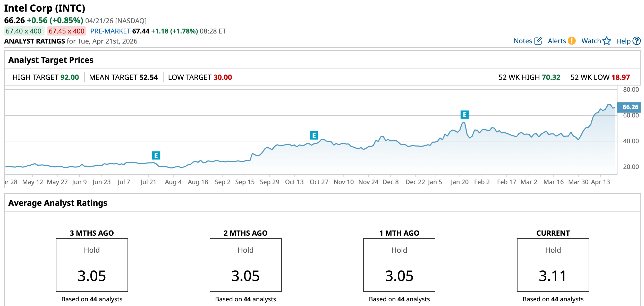Open the Help link text
644x306 pixels.
coord(623,41)
